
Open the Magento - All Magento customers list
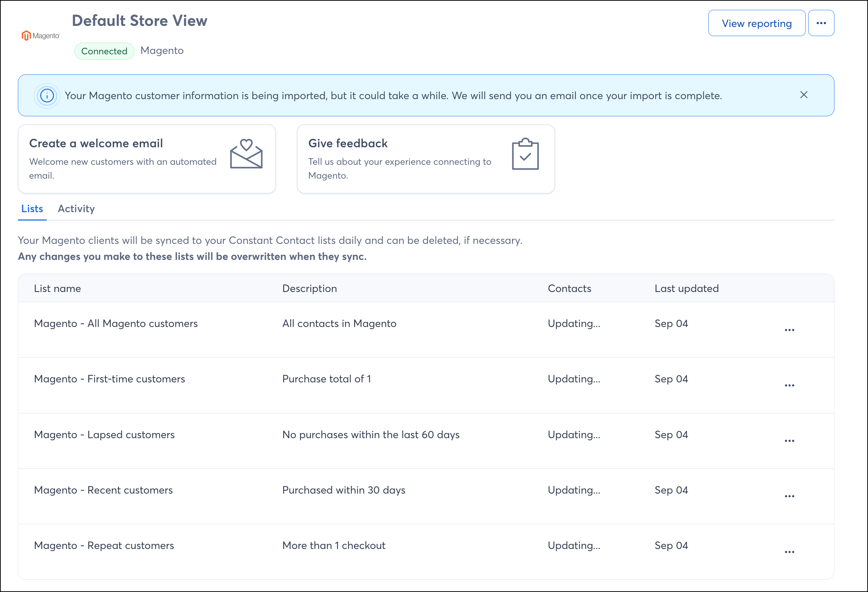point(116,323)
